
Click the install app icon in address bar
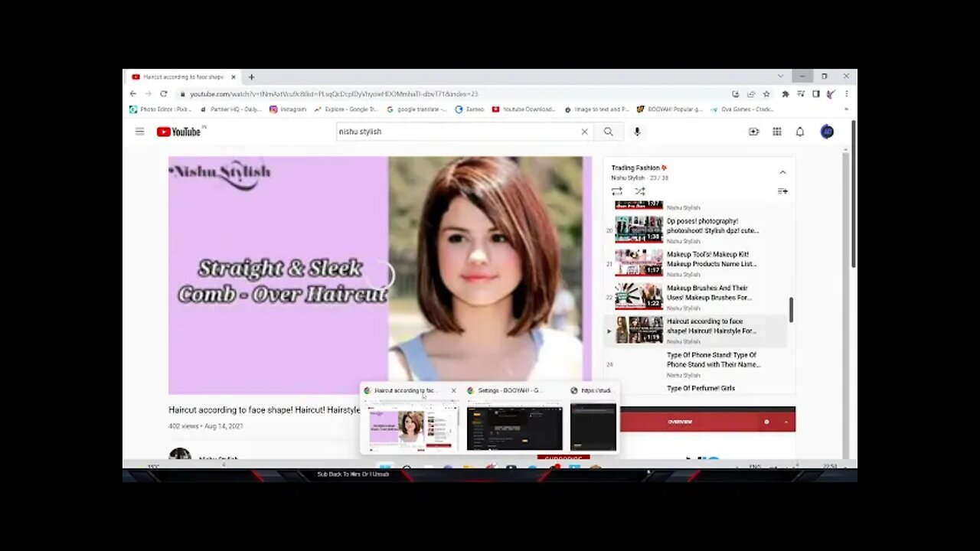pyautogui.click(x=736, y=94)
